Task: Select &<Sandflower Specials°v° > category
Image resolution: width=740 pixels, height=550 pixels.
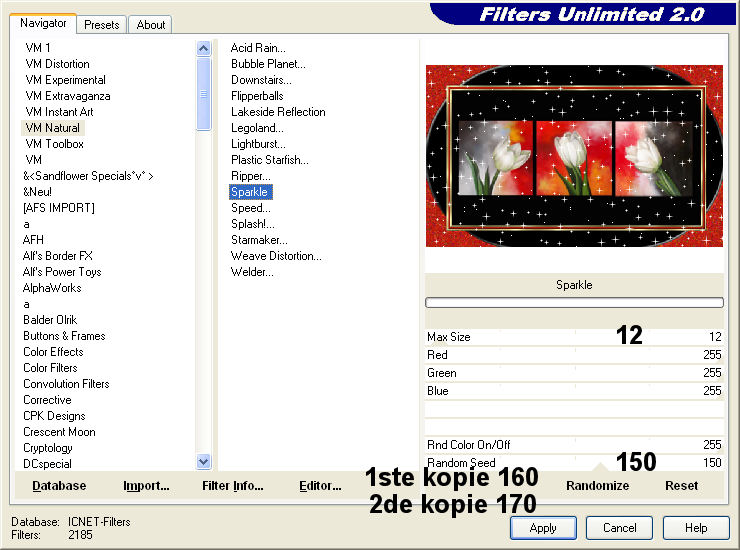Action: [88, 176]
